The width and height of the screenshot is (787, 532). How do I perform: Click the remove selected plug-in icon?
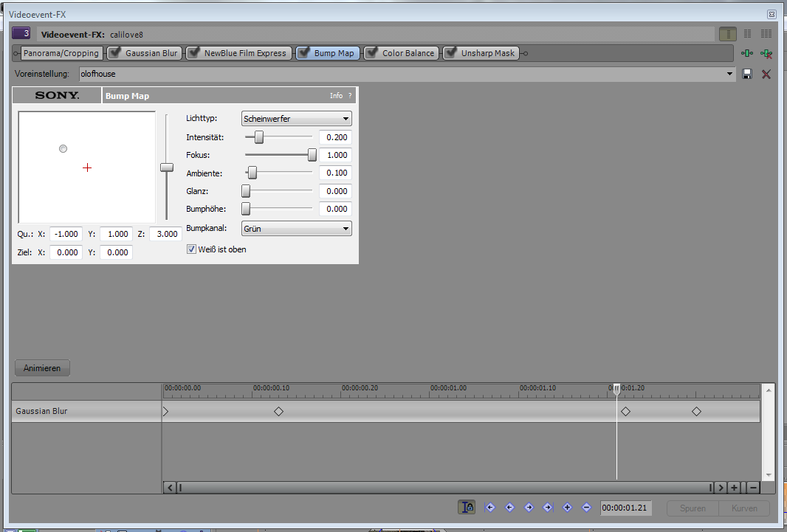pos(766,53)
